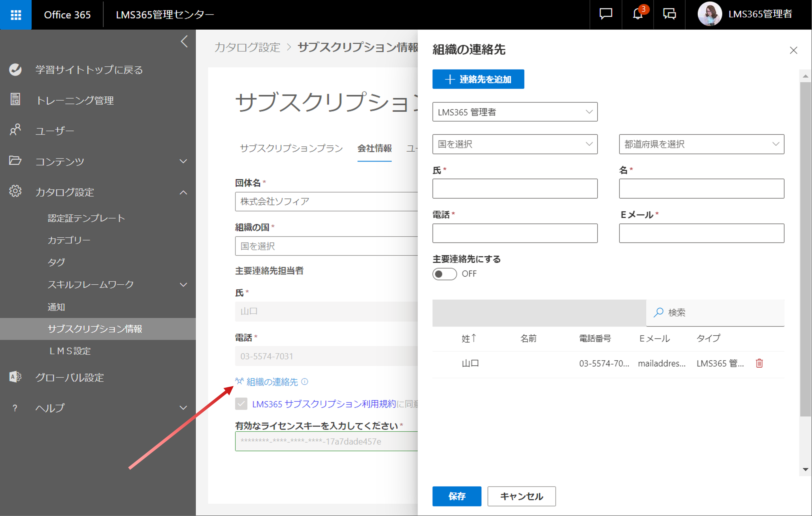The height and width of the screenshot is (516, 812).
Task: Click the 学習サイトトップに戻る checkmark icon
Action: [x=15, y=69]
